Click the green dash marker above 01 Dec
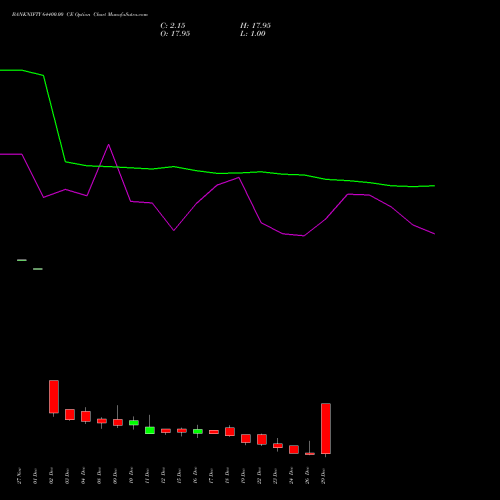 click(x=38, y=269)
